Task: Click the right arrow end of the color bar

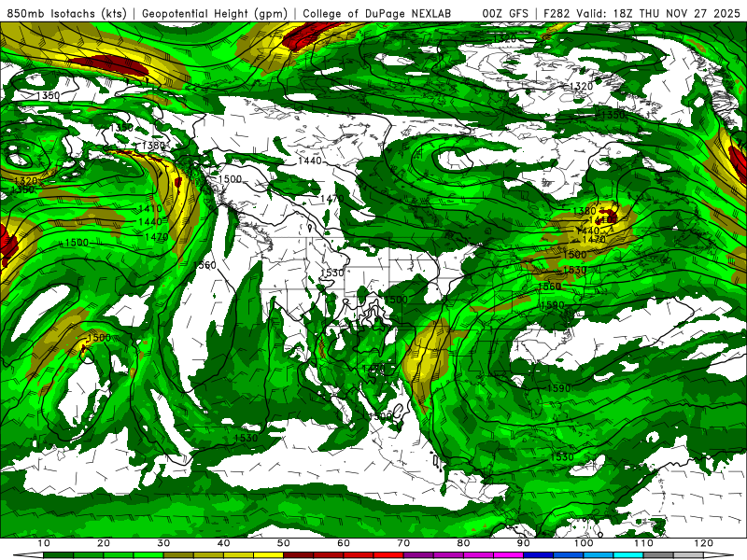Action: pyautogui.click(x=719, y=555)
